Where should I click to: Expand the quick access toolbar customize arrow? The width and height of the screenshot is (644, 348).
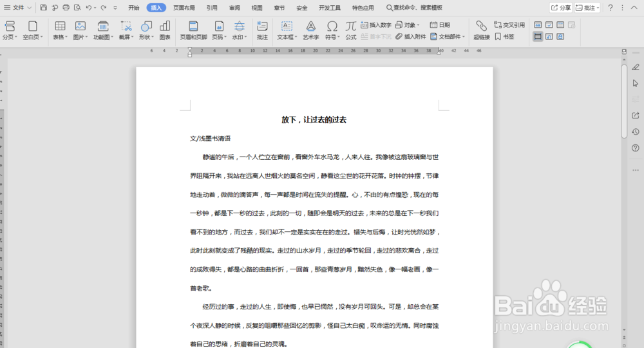tap(115, 7)
